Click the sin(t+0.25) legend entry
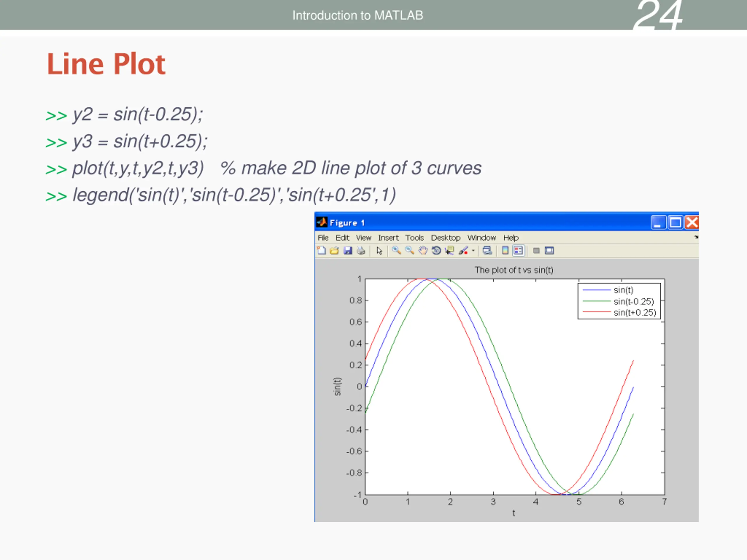The height and width of the screenshot is (560, 747). (x=635, y=313)
